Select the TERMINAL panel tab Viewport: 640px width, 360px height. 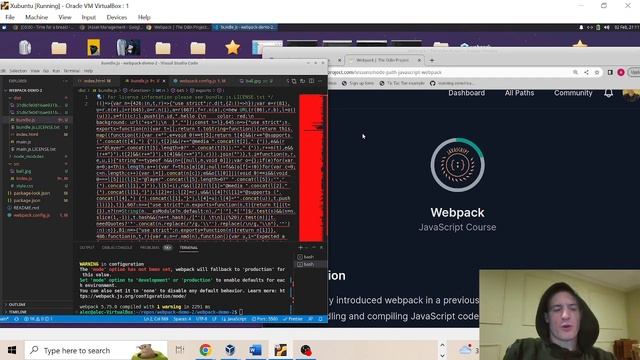point(189,248)
